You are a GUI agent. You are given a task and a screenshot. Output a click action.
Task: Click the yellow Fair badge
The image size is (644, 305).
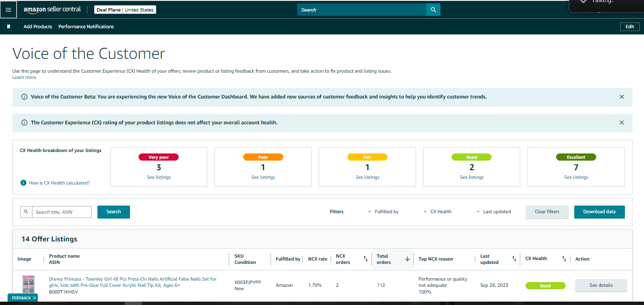tap(367, 157)
